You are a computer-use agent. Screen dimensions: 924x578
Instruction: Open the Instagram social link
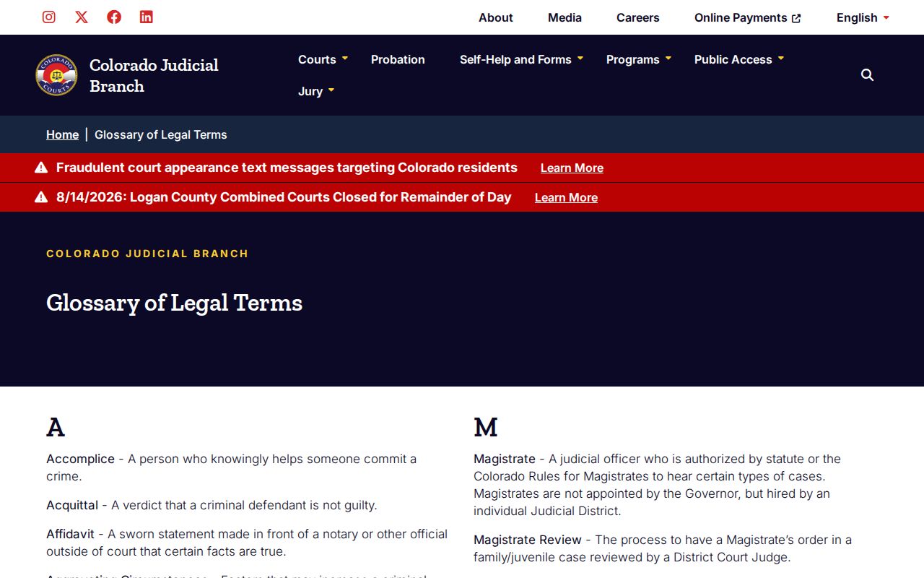click(49, 17)
